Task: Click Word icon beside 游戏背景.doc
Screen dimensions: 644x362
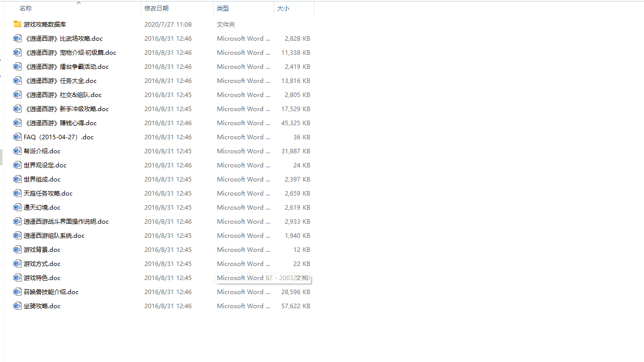Action: (18, 249)
